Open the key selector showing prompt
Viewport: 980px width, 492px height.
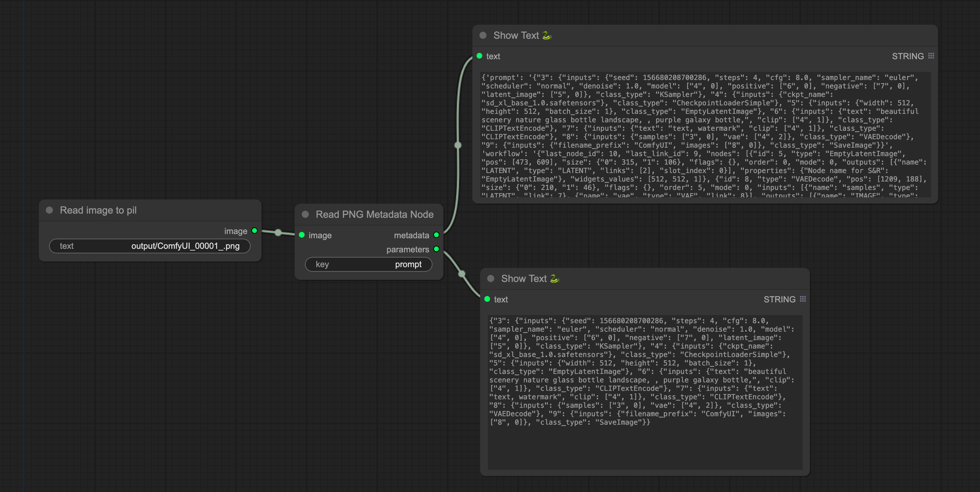[368, 264]
